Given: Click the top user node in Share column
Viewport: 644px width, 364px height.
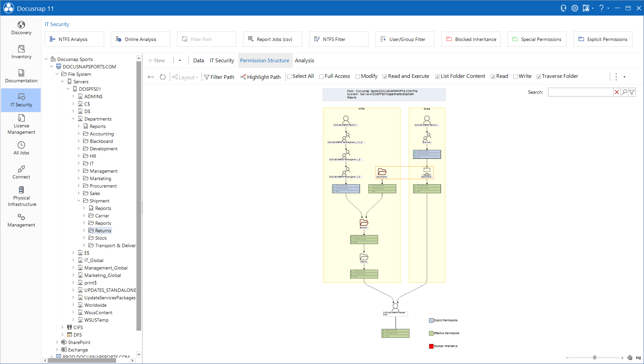Looking at the screenshot, I should coord(427,120).
